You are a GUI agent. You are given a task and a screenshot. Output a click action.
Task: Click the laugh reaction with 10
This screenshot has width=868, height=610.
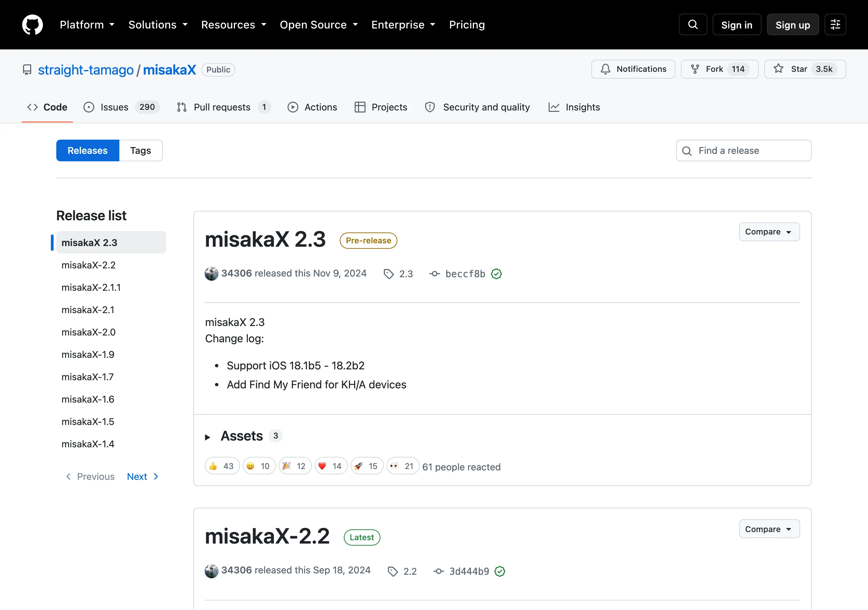tap(259, 466)
